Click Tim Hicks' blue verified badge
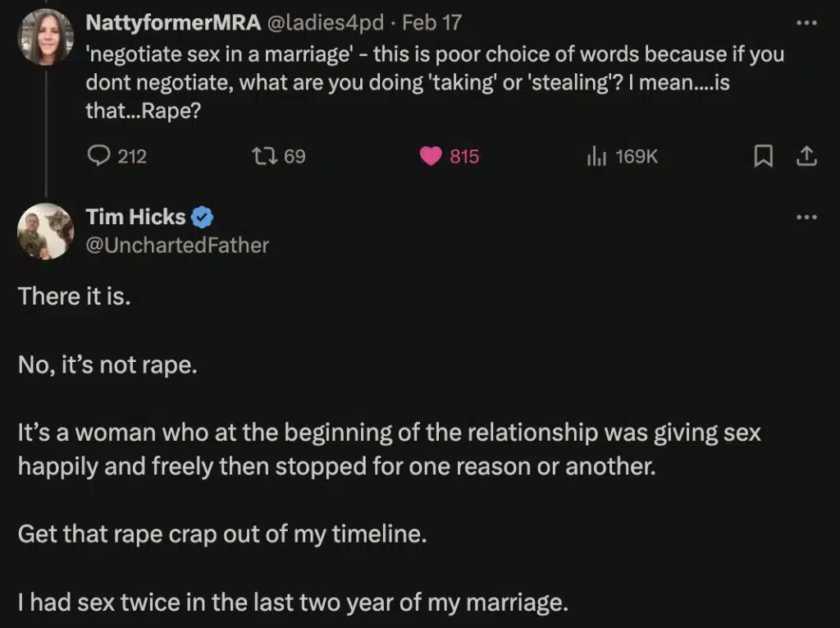840x628 pixels. coord(203,218)
